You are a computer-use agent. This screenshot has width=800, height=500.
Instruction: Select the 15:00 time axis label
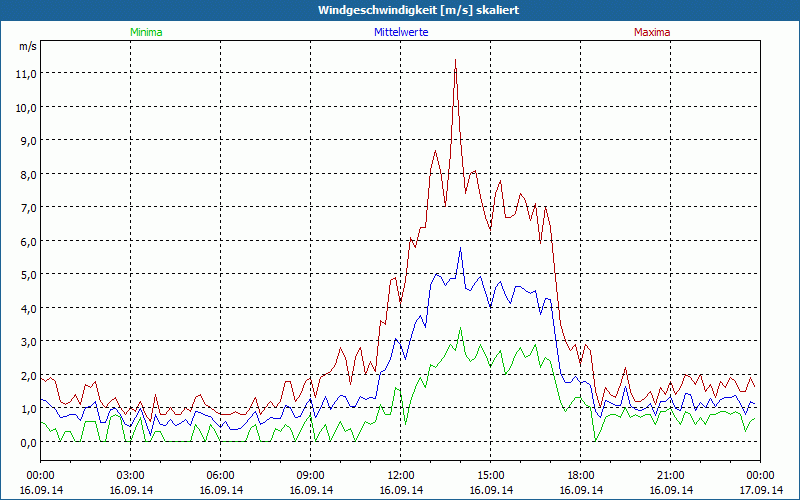tap(491, 475)
